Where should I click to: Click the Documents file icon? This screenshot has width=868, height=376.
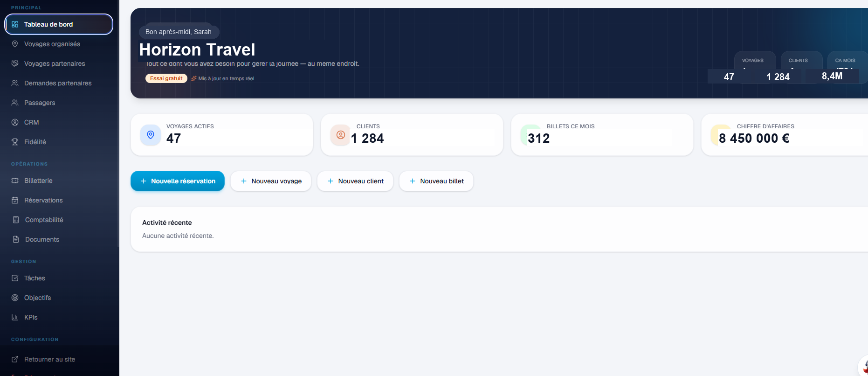click(x=16, y=239)
